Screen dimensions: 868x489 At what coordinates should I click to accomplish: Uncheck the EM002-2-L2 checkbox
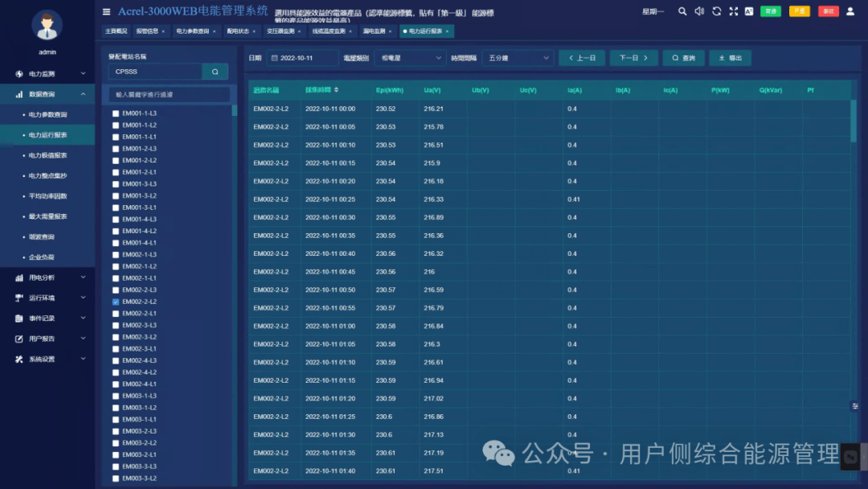click(116, 302)
